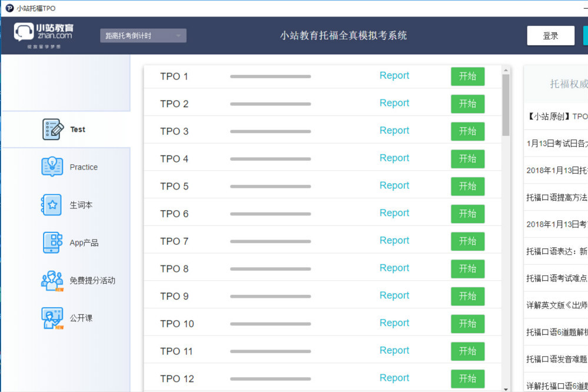Start TPO 11 with 开始 button
The width and height of the screenshot is (588, 392).
pyautogui.click(x=467, y=351)
